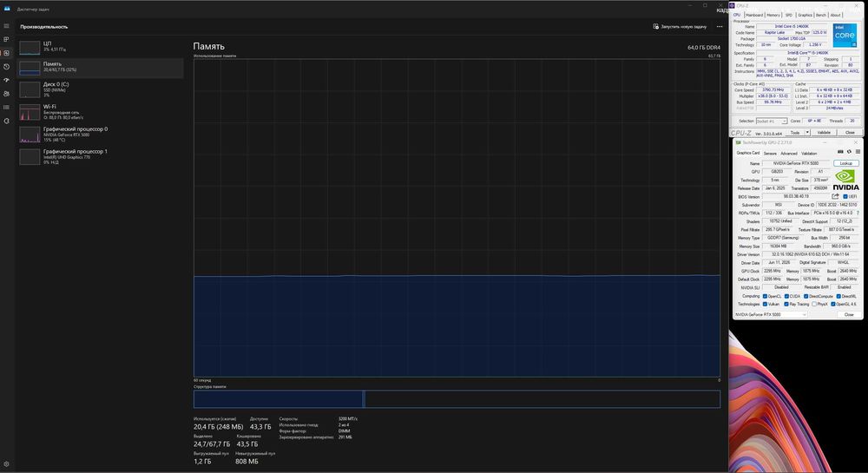Click the CPU-Z window title icon
This screenshot has height=473, width=868.
pyautogui.click(x=733, y=5)
